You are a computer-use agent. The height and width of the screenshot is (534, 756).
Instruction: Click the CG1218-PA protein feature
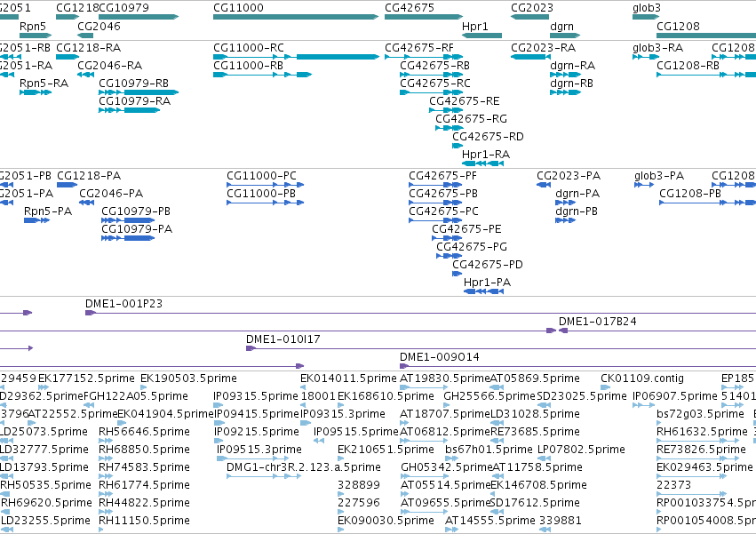67,185
